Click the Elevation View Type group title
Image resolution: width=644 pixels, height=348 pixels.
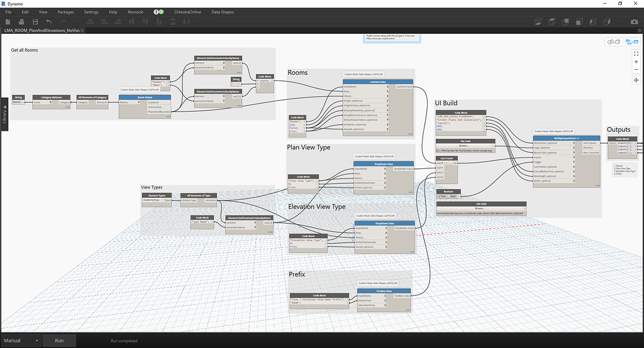(317, 207)
